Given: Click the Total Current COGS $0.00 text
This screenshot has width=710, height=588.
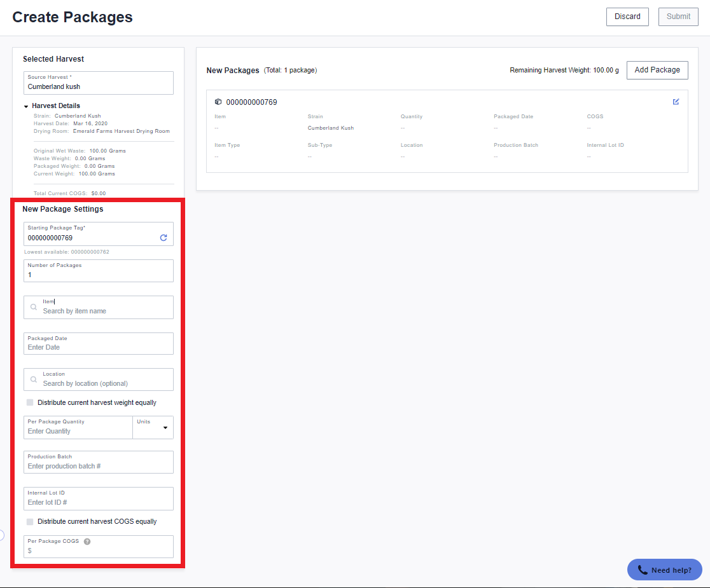Looking at the screenshot, I should pos(70,193).
